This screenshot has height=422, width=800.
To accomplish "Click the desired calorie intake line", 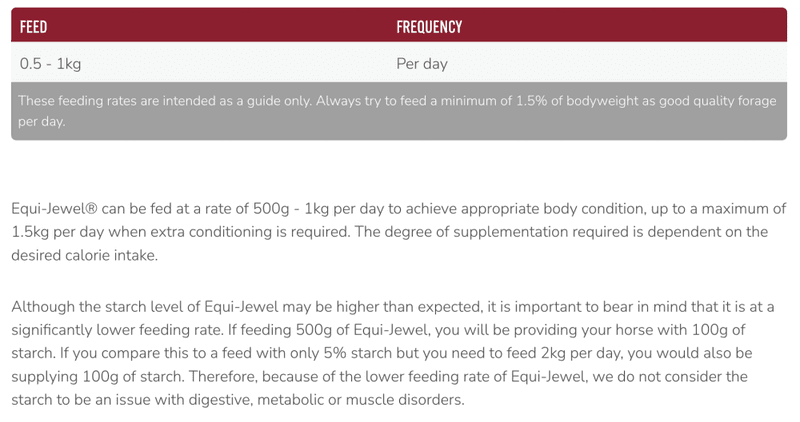I will (85, 255).
